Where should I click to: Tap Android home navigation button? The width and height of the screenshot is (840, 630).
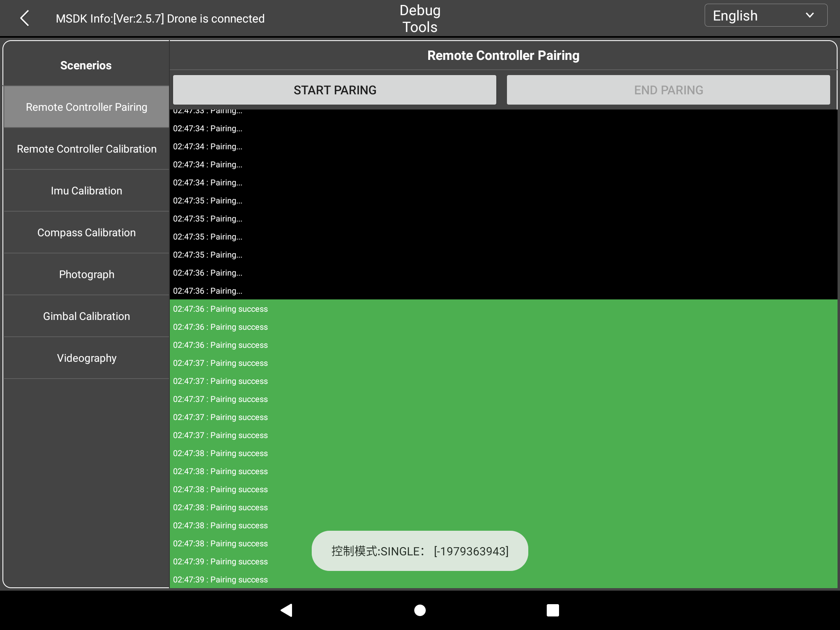click(420, 610)
